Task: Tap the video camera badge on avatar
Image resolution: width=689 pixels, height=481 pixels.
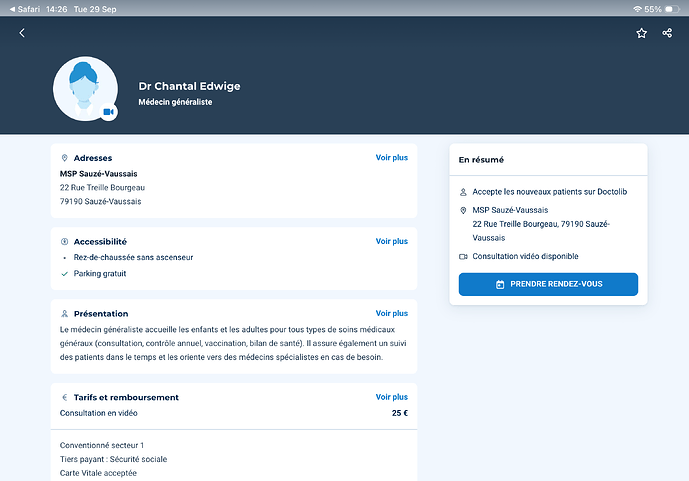Action: (108, 112)
